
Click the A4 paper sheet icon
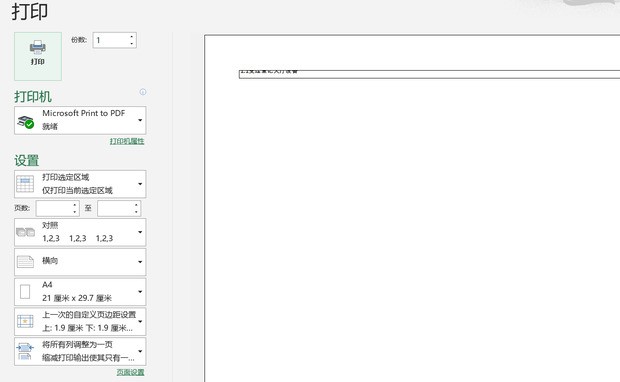point(25,292)
